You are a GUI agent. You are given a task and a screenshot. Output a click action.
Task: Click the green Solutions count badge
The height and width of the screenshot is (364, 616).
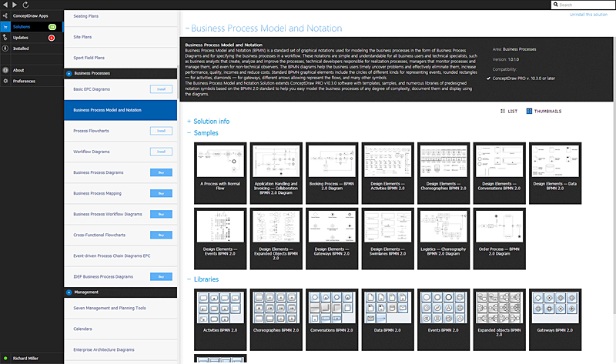pos(52,27)
